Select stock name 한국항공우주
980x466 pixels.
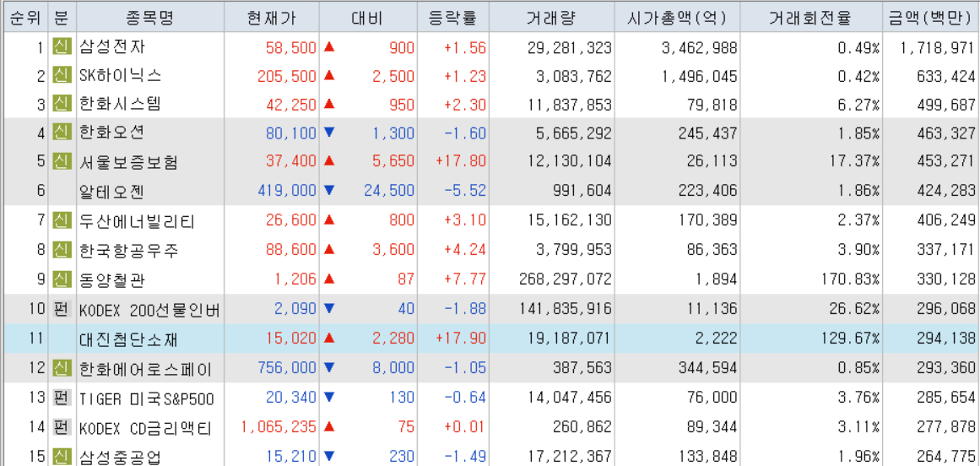129,251
